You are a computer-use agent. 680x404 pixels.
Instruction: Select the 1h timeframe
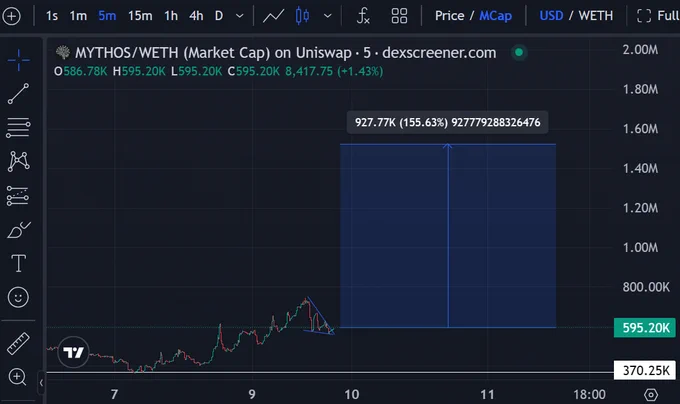[171, 16]
